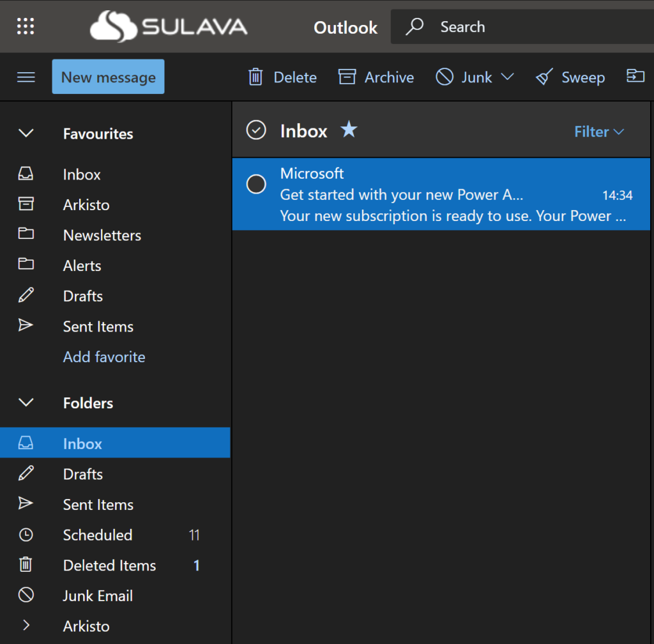Viewport: 654px width, 644px height.
Task: Click the Favourites heading text
Action: (98, 134)
